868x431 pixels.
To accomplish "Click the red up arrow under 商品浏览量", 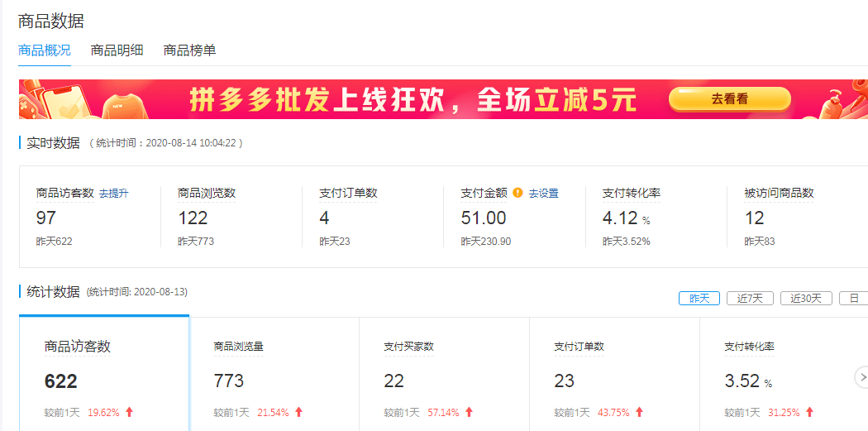I will tap(298, 412).
